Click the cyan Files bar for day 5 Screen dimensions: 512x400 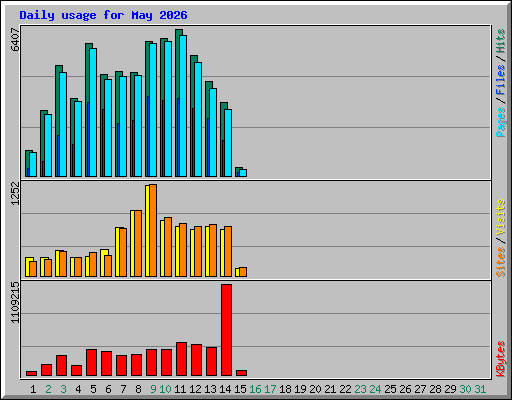point(93,112)
